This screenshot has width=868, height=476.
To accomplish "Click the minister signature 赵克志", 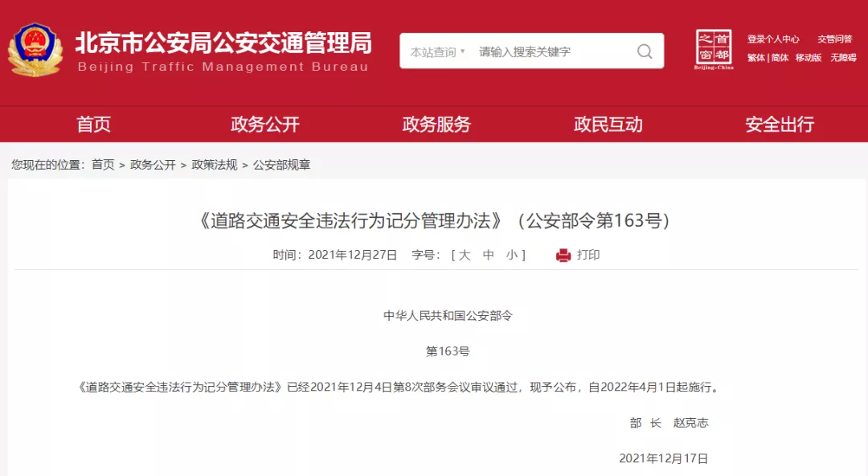I will (691, 423).
